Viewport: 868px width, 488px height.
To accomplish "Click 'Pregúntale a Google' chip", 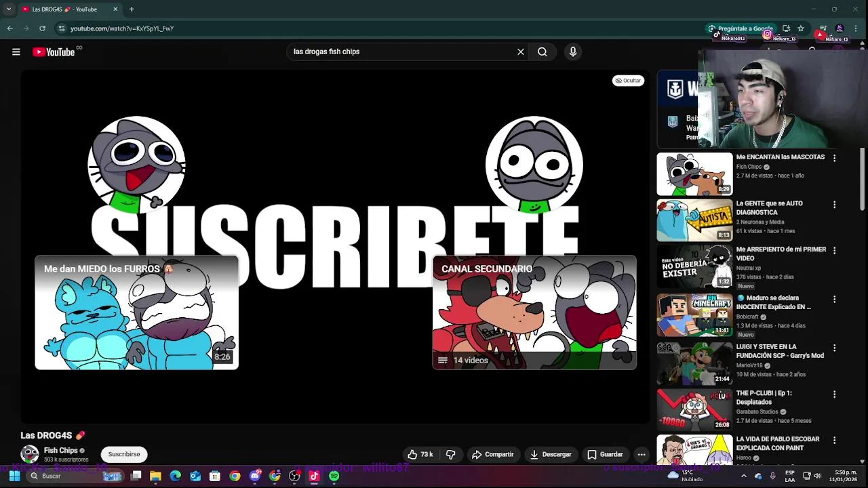I will coord(740,28).
